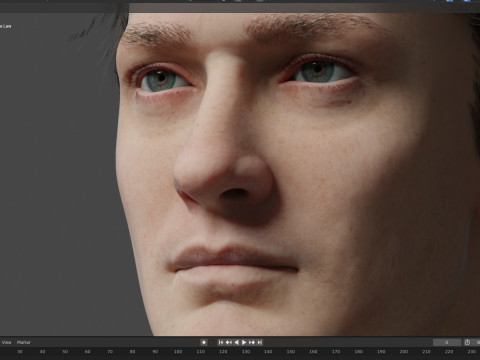Jump to the next keyframe
480x360 pixels.
pos(252,342)
